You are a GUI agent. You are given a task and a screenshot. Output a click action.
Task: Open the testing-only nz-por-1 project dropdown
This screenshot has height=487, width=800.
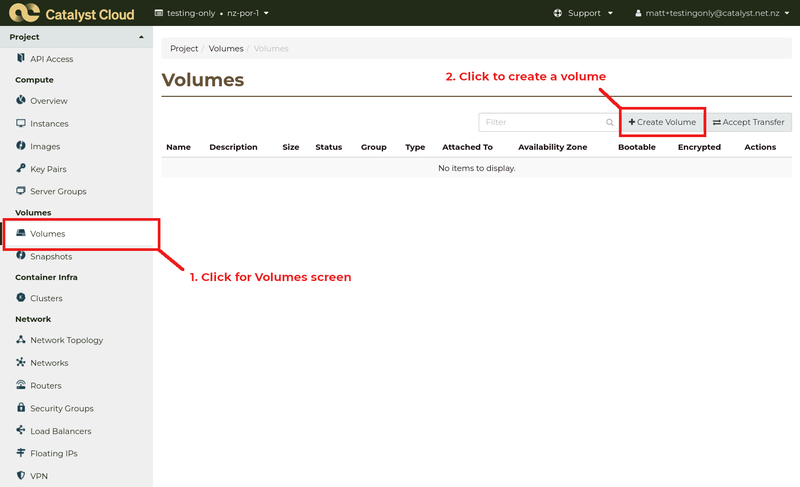212,13
